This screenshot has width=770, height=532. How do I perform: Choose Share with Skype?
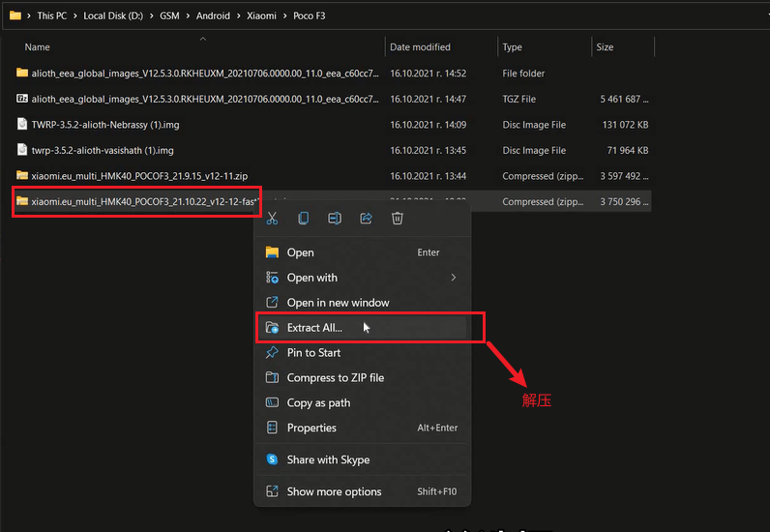pyautogui.click(x=363, y=459)
